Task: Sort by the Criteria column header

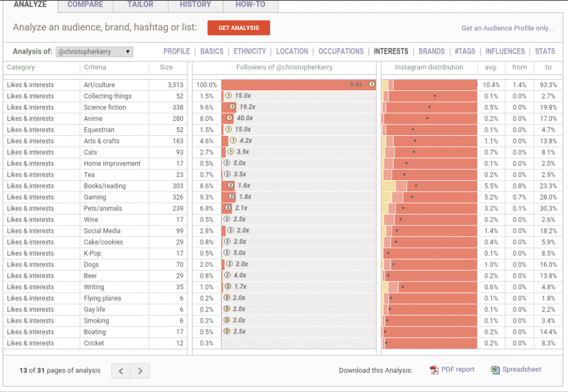Action: click(x=95, y=67)
